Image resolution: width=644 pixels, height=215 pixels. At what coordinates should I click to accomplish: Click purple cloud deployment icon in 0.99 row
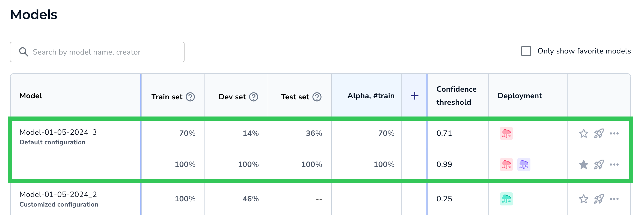[524, 165]
